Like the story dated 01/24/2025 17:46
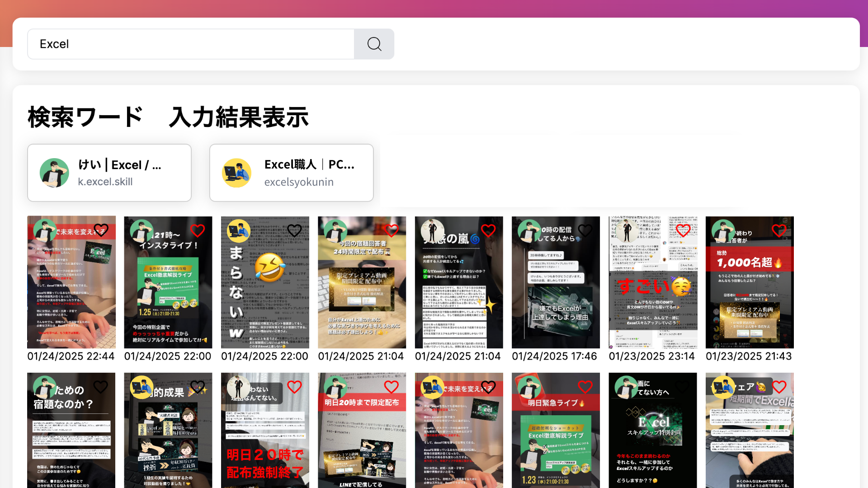 [585, 230]
